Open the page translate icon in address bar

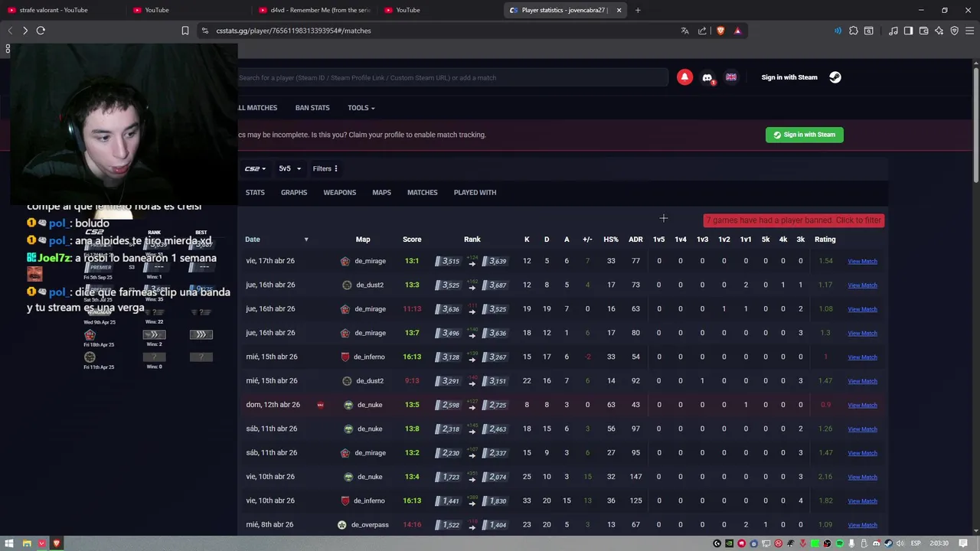pos(684,31)
